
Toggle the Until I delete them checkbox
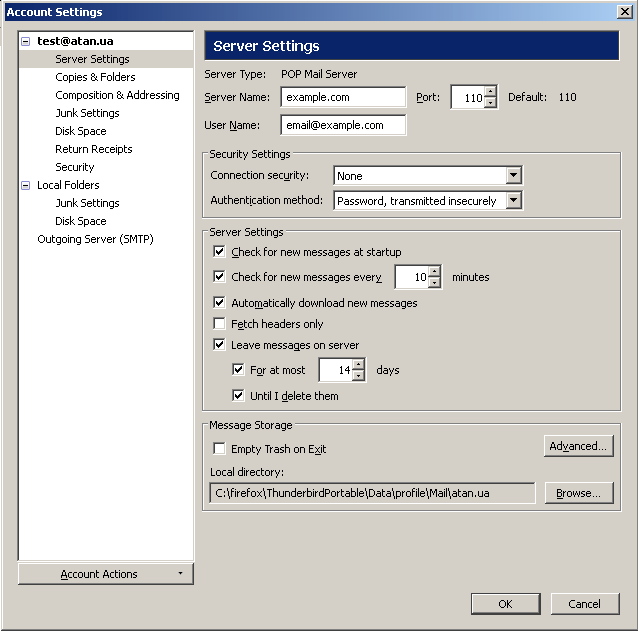[x=238, y=396]
